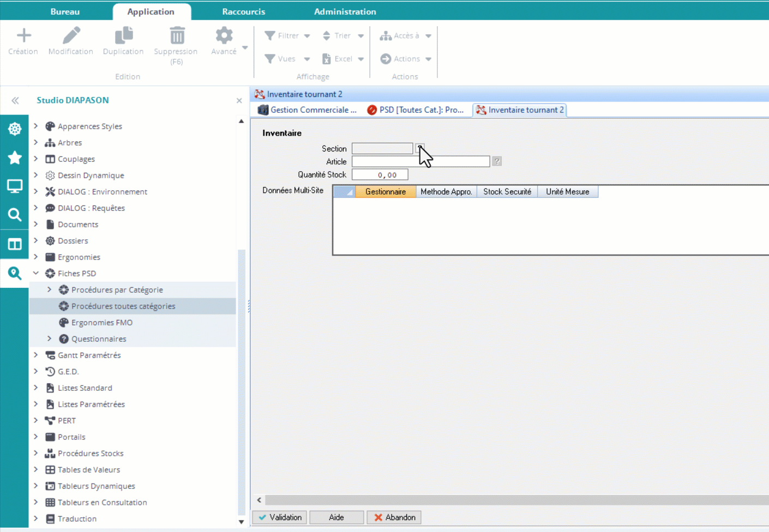Click the Modification pencil icon

[x=71, y=36]
